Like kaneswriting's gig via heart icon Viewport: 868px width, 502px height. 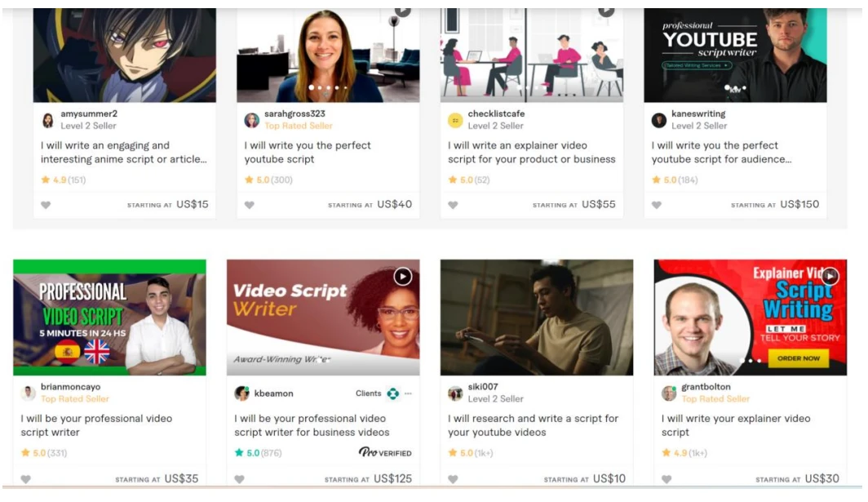click(x=657, y=205)
